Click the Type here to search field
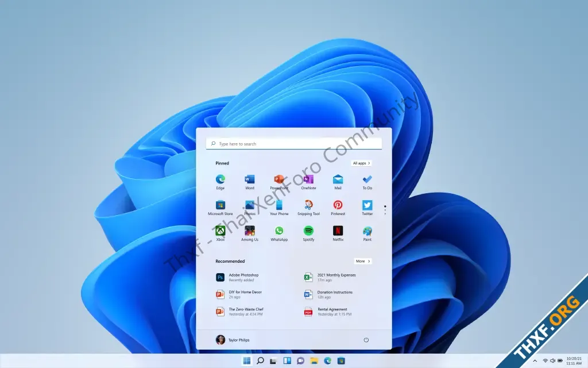588x368 pixels. tap(294, 144)
